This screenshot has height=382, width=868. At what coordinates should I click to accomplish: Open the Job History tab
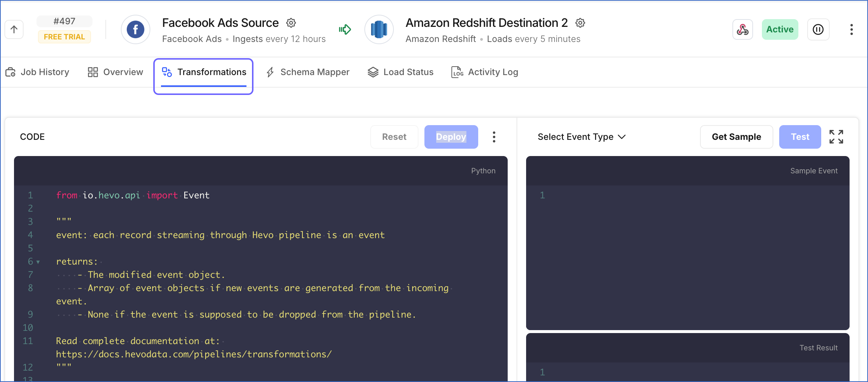37,72
